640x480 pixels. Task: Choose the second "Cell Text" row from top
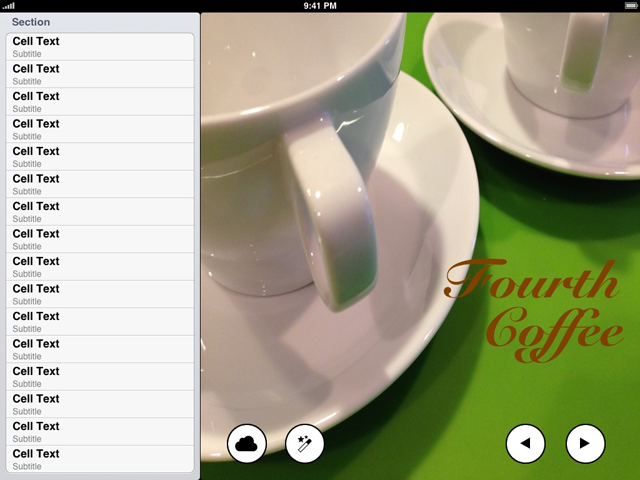coord(100,74)
